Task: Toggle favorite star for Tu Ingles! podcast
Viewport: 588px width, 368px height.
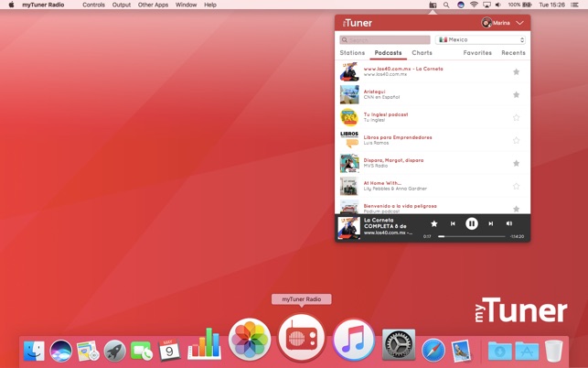Action: pos(516,117)
